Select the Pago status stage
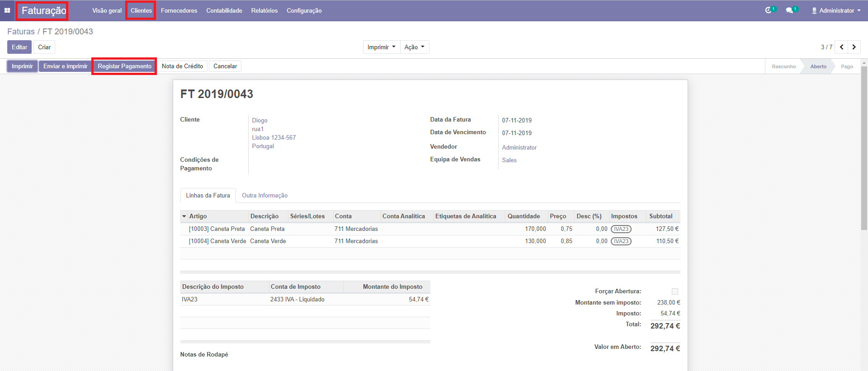 846,66
